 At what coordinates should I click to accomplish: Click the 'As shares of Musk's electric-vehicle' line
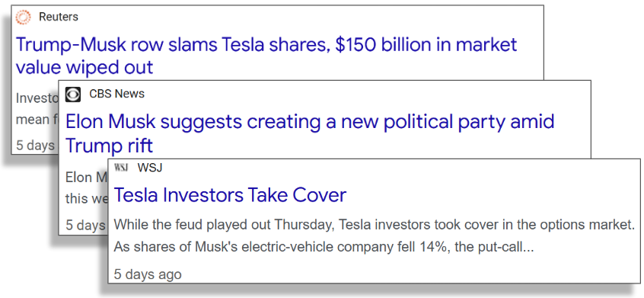pos(324,247)
